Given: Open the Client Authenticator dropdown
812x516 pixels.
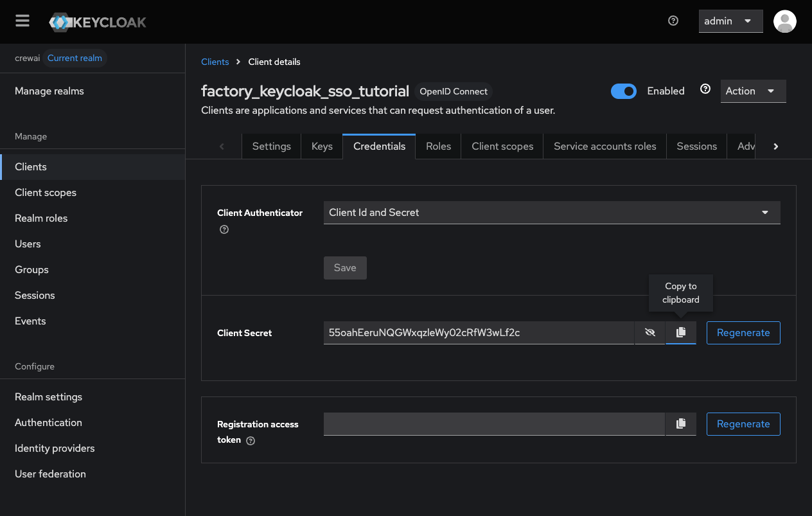Looking at the screenshot, I should tap(551, 212).
